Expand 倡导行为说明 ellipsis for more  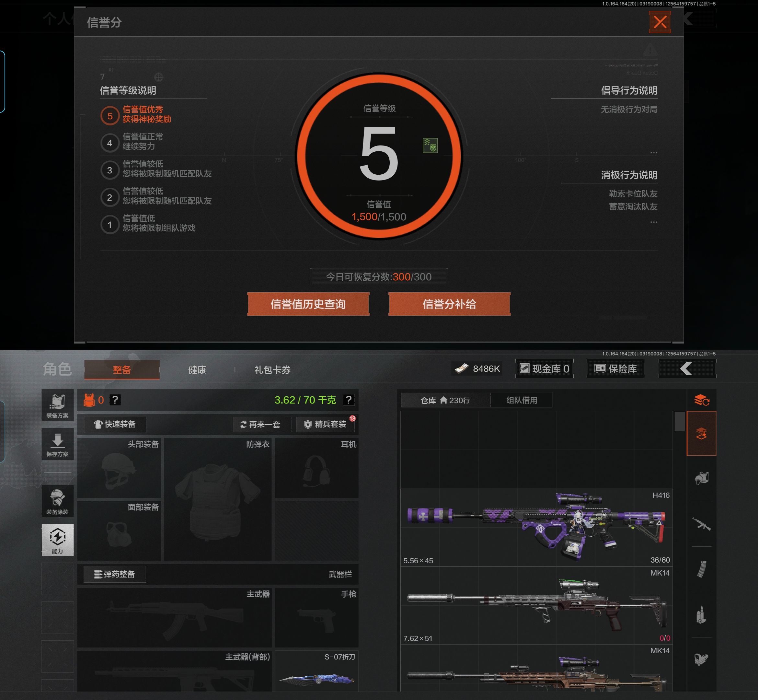tap(653, 153)
